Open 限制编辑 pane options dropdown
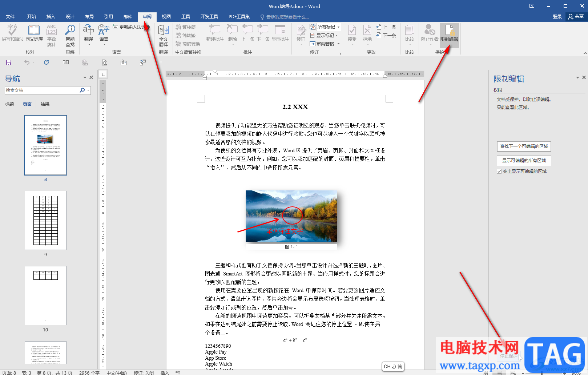 [x=577, y=77]
